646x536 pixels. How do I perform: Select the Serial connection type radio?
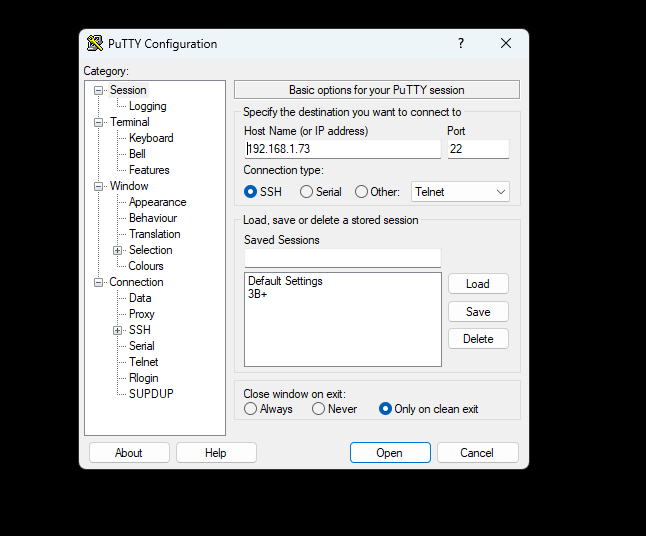click(306, 192)
